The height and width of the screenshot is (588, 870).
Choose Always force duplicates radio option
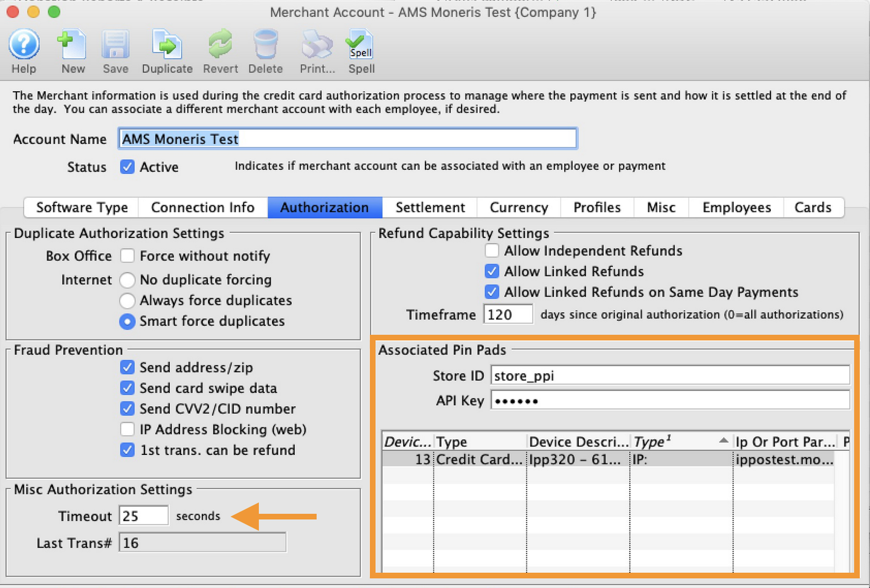pyautogui.click(x=127, y=300)
